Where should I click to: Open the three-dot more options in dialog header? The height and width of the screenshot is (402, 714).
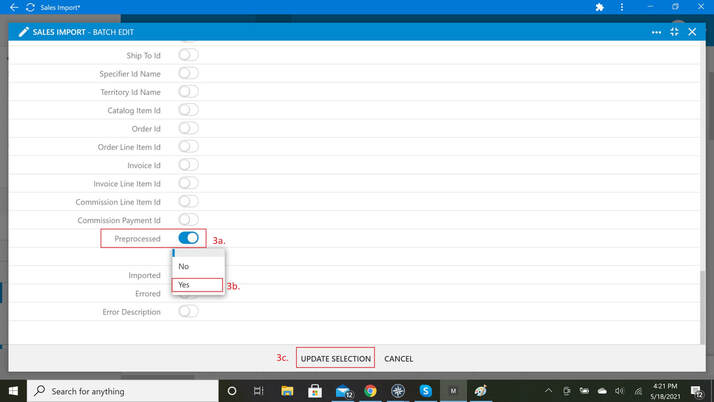656,32
